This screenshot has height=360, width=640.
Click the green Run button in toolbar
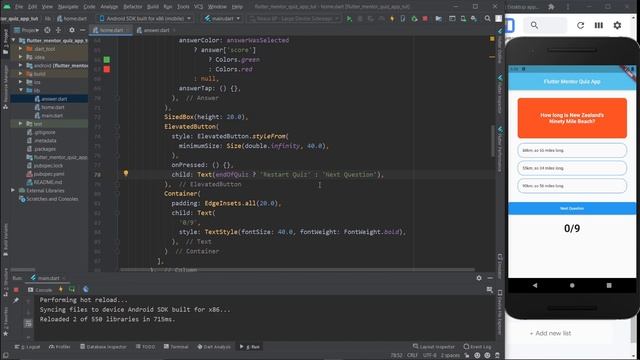(349, 19)
